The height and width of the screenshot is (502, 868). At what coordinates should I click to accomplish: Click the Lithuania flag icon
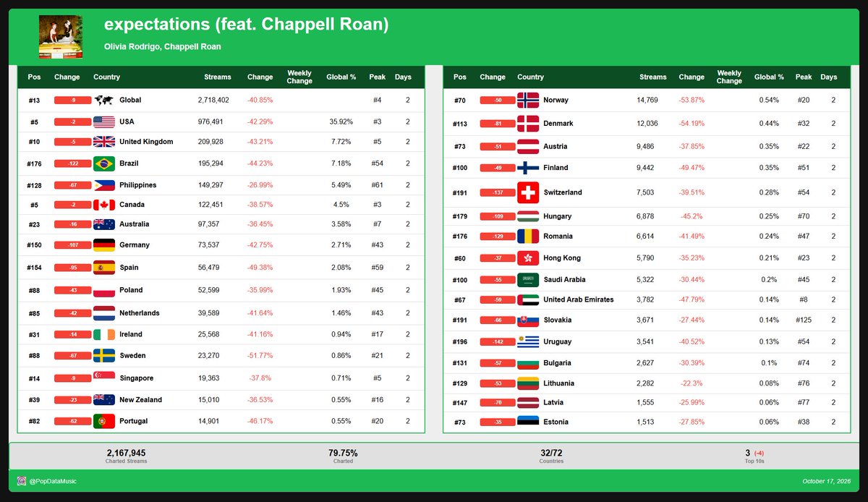coord(528,383)
